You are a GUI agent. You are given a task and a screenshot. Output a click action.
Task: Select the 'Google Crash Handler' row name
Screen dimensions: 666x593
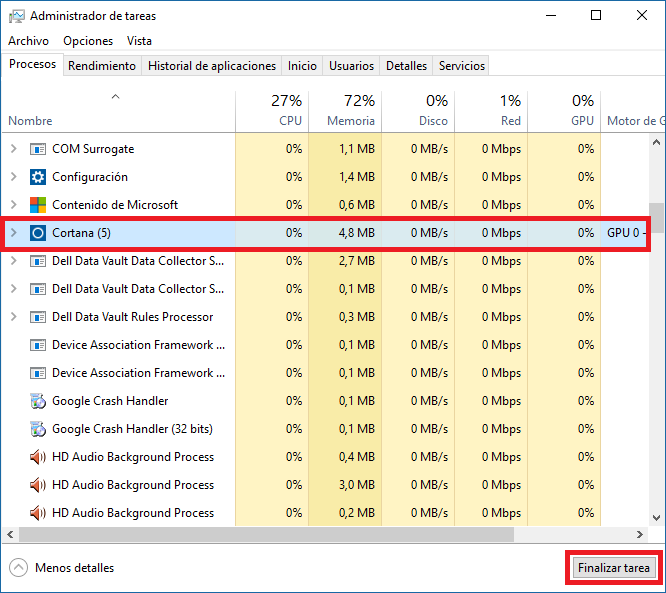[110, 401]
